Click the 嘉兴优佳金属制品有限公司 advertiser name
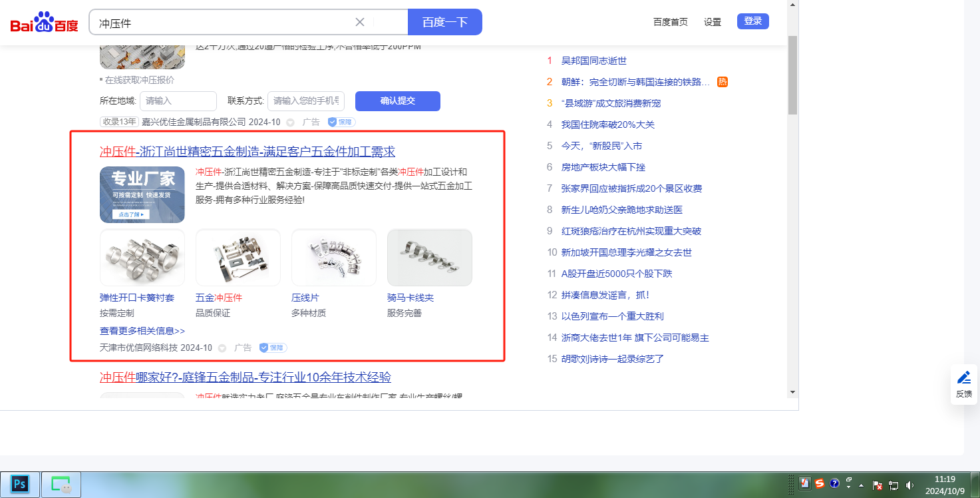 (194, 123)
